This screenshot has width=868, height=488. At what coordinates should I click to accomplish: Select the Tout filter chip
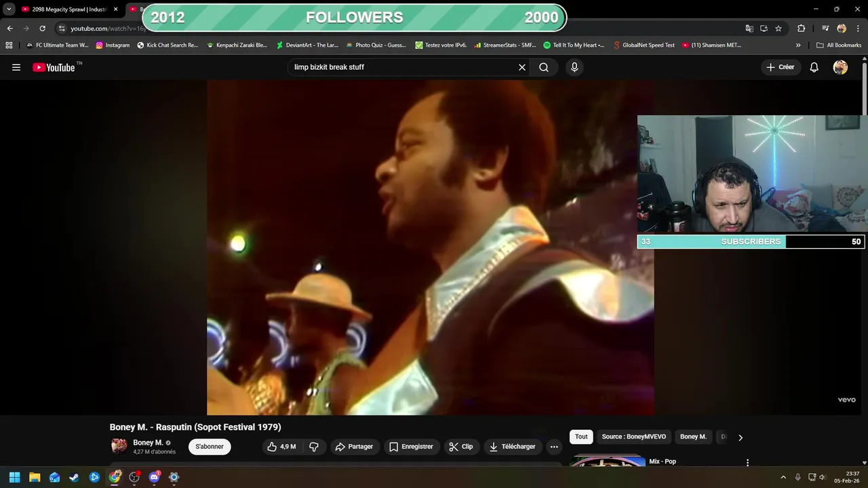(x=581, y=436)
